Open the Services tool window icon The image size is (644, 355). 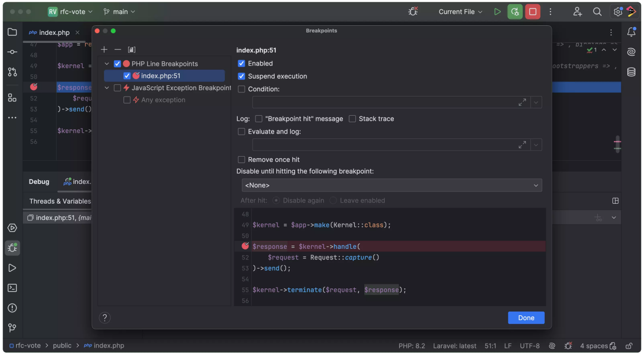tap(12, 228)
